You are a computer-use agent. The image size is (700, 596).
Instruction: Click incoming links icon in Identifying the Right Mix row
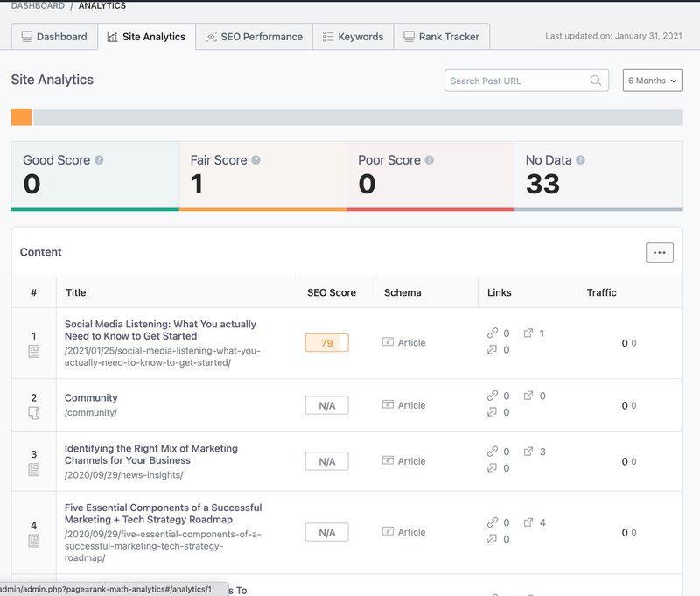492,467
